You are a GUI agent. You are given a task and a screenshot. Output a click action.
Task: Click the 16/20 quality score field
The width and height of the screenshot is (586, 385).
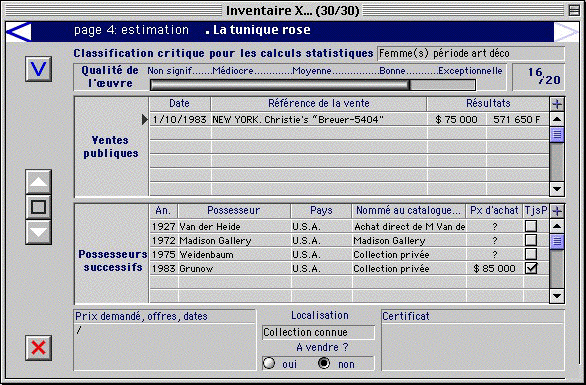pyautogui.click(x=538, y=77)
